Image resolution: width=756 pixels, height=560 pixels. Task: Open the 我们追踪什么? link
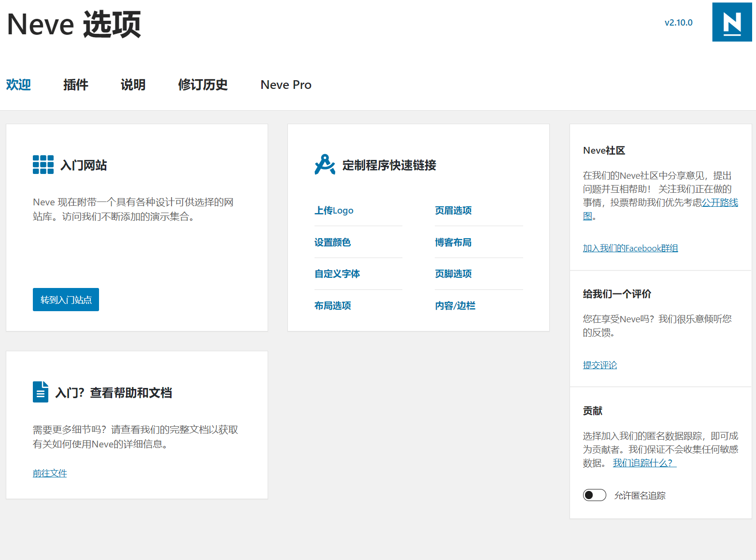pos(644,463)
